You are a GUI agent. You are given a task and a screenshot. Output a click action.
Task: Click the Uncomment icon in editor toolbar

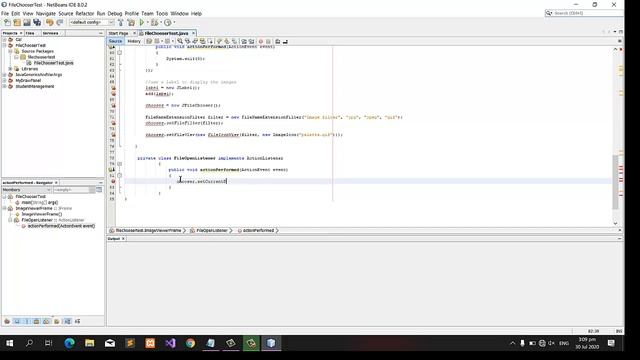pyautogui.click(x=285, y=41)
